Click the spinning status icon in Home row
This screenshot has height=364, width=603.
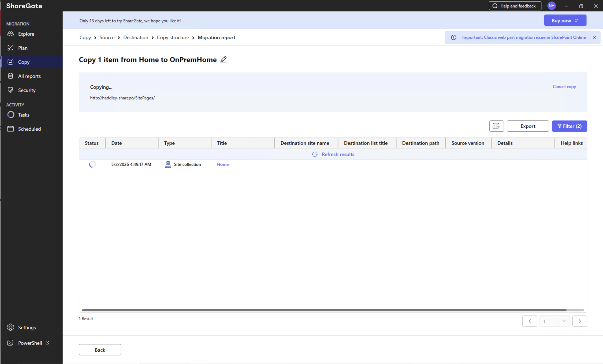click(x=92, y=164)
